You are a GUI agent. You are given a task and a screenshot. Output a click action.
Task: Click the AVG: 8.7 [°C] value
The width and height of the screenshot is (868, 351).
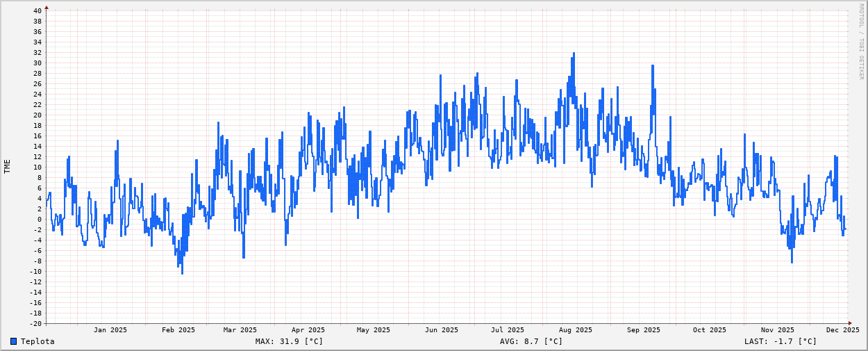531,341
